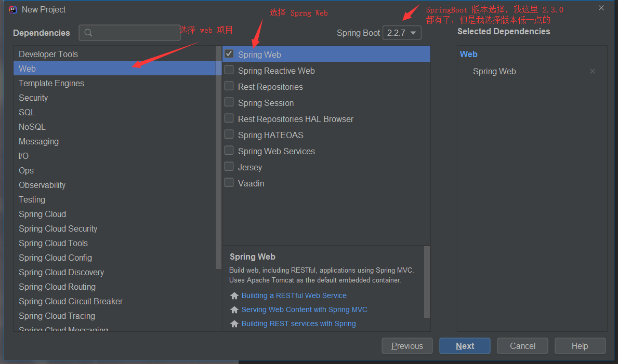Select the Ops category
Image resolution: width=618 pixels, height=364 pixels.
pyautogui.click(x=114, y=170)
